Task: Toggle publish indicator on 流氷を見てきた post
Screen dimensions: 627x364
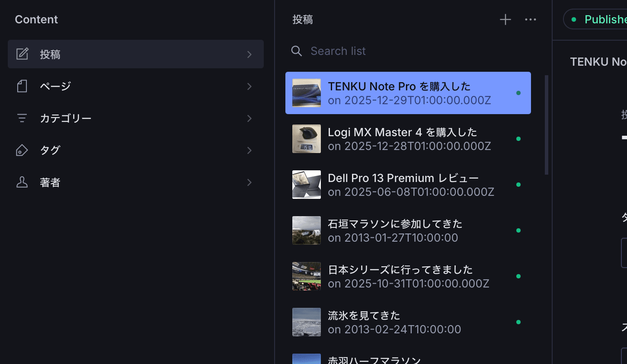Action: [x=518, y=322]
